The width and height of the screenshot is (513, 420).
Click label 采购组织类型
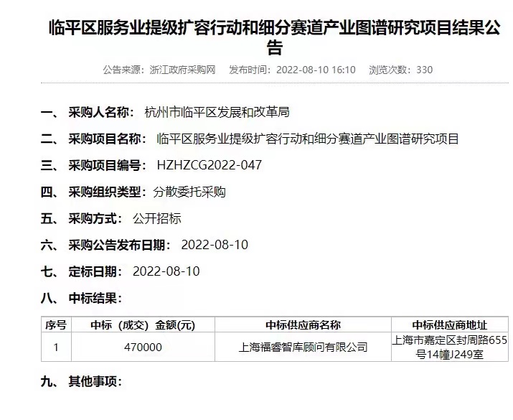pyautogui.click(x=104, y=192)
